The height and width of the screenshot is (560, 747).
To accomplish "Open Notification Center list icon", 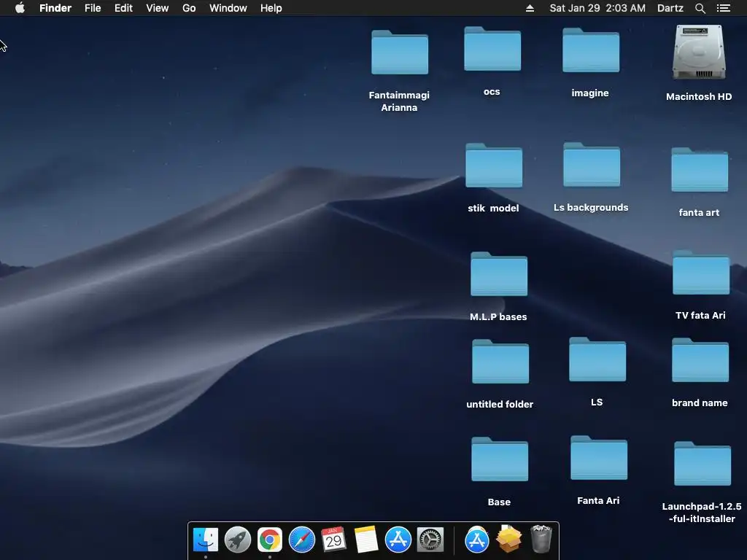I will (x=724, y=8).
